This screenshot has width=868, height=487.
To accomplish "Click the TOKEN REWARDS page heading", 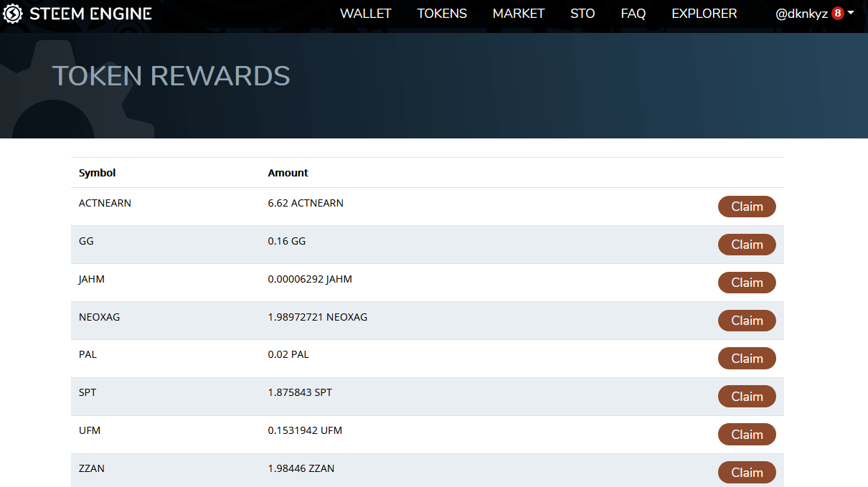I will 171,76.
